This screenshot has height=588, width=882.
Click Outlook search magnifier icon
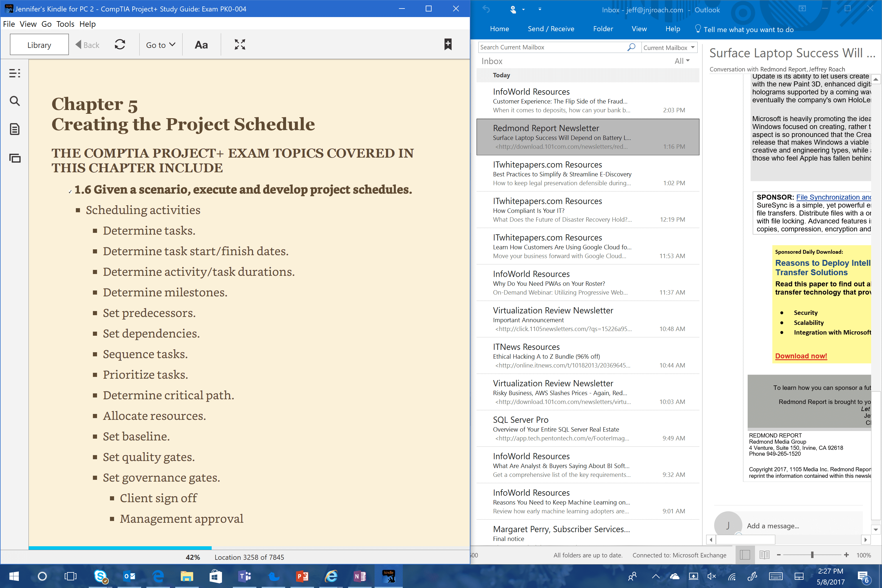[631, 47]
